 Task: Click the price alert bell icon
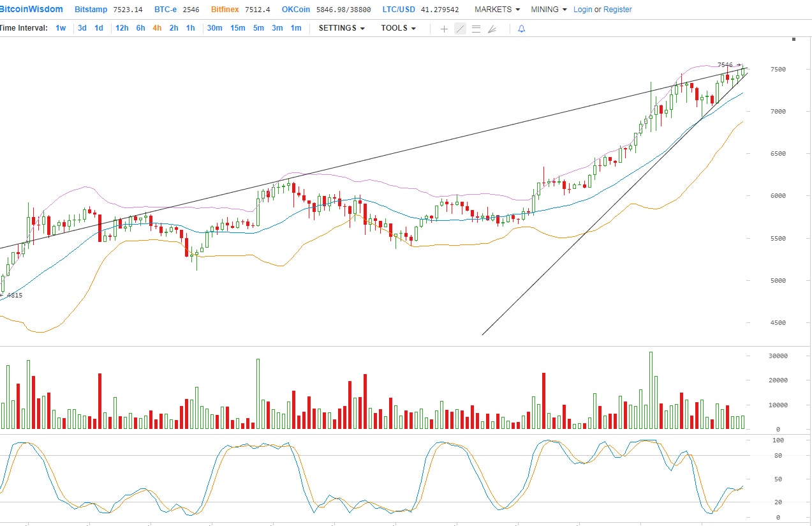[521, 29]
